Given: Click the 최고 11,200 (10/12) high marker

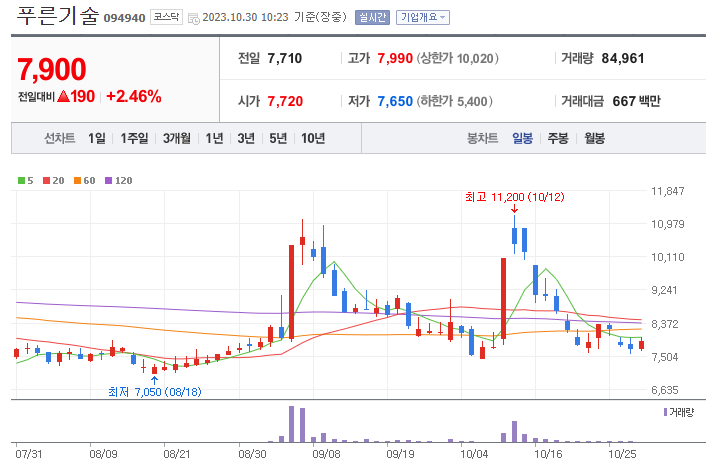Looking at the screenshot, I should [x=515, y=197].
